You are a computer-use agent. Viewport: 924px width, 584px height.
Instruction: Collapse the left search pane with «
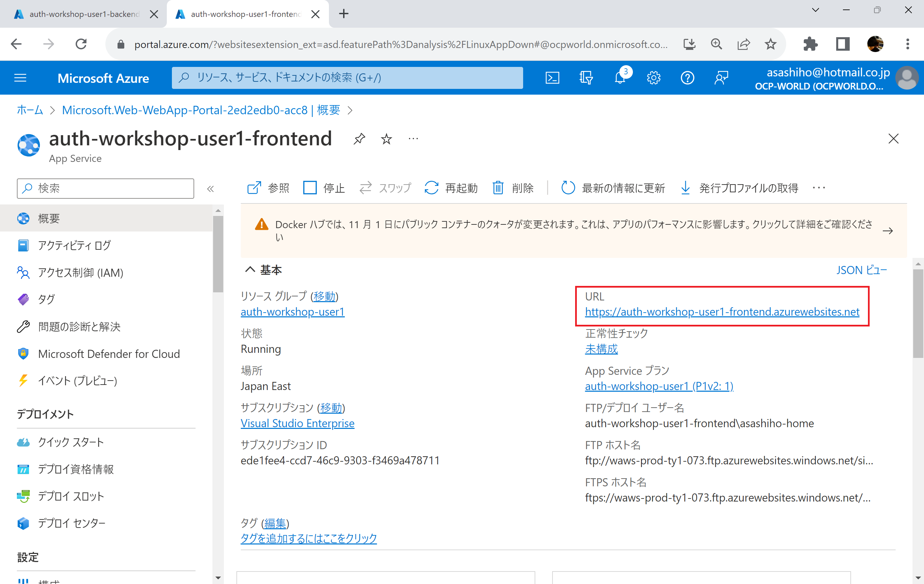pos(210,189)
